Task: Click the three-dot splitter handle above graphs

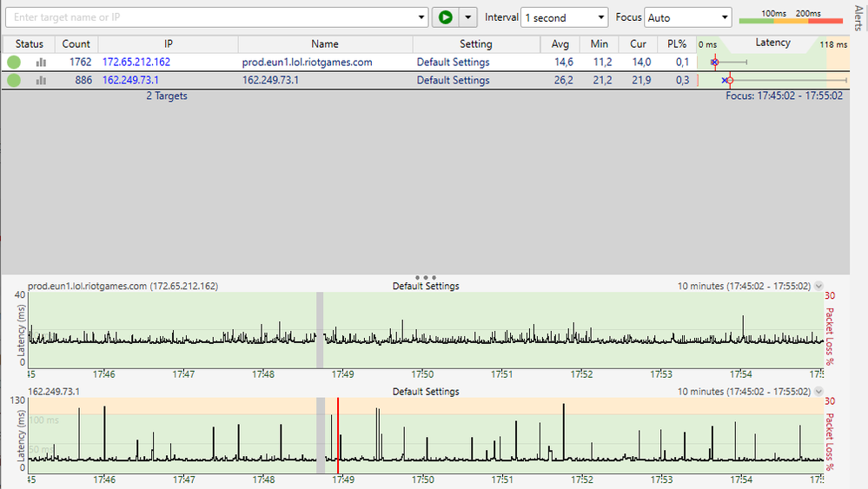Action: 426,278
